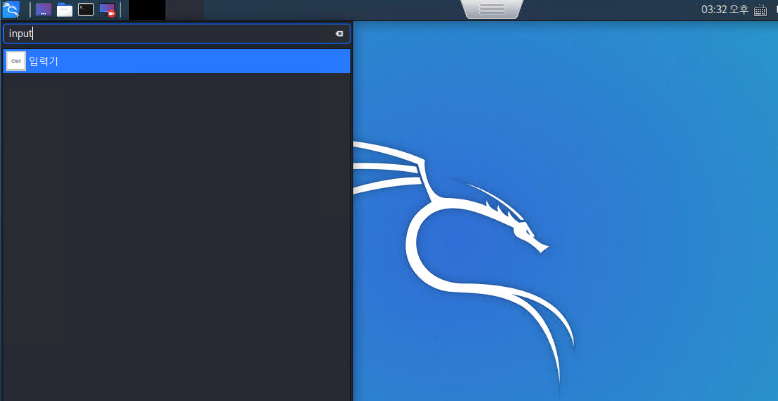The image size is (778, 401).
Task: Open the Kali dragon applications menu
Action: tap(10, 9)
